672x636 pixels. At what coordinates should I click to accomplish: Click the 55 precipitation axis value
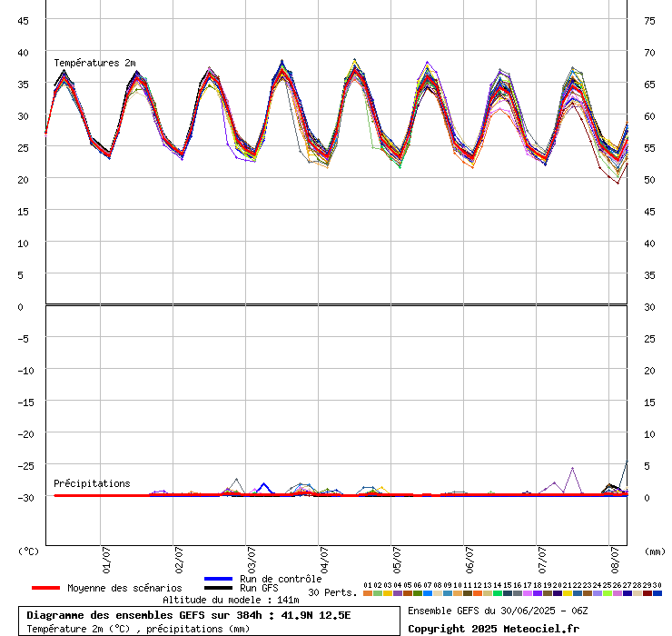point(649,148)
